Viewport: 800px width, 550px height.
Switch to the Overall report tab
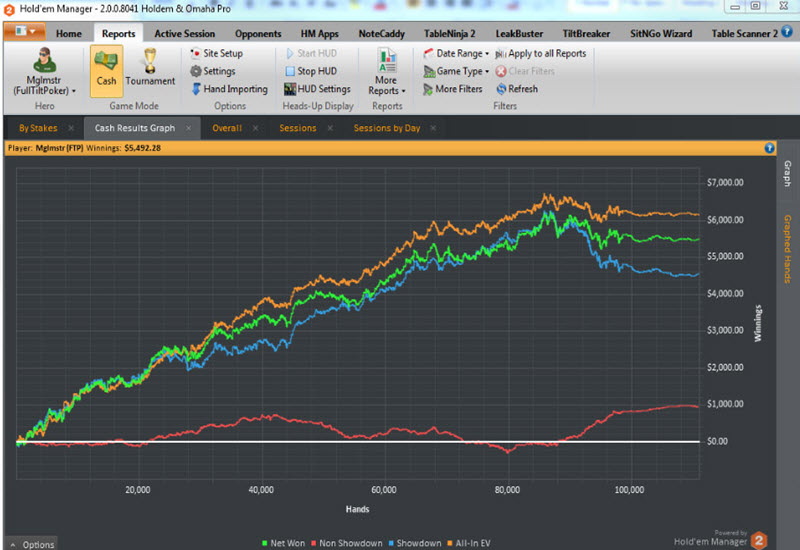[227, 128]
